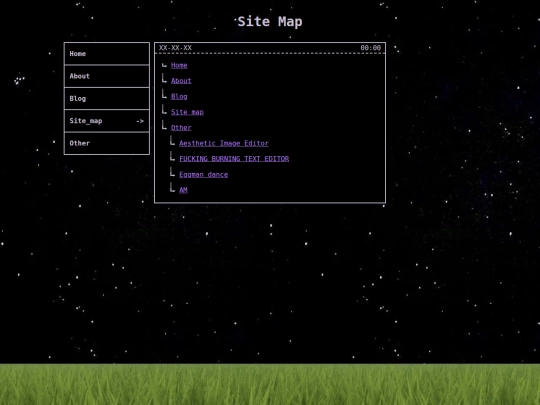Click the XX-XX-XX date text
Image resolution: width=540 pixels, height=405 pixels.
pyautogui.click(x=175, y=48)
